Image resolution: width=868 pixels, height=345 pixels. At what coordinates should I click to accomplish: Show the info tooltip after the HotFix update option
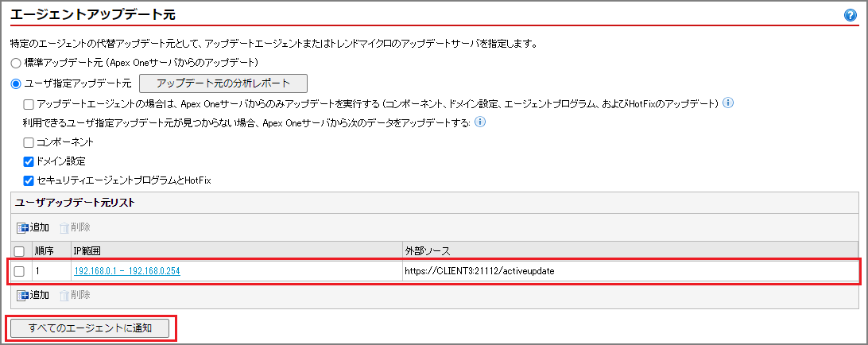(728, 103)
